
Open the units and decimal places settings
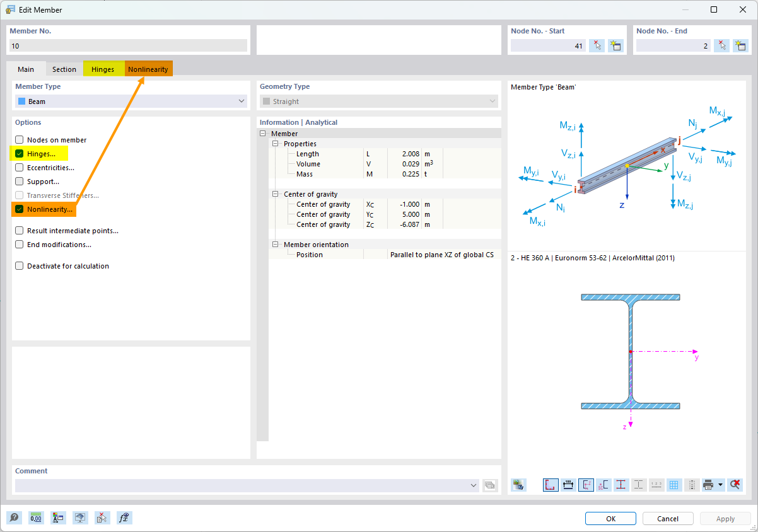coord(36,518)
